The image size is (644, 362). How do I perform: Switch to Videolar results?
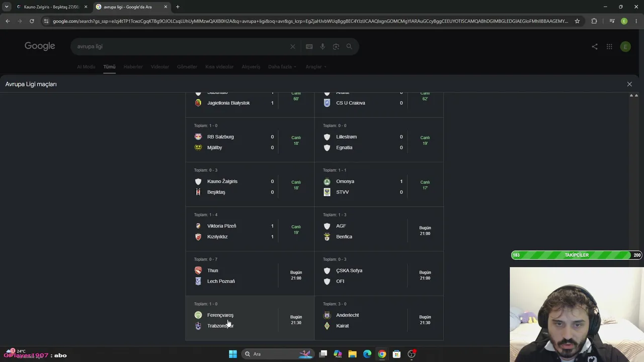click(x=160, y=67)
